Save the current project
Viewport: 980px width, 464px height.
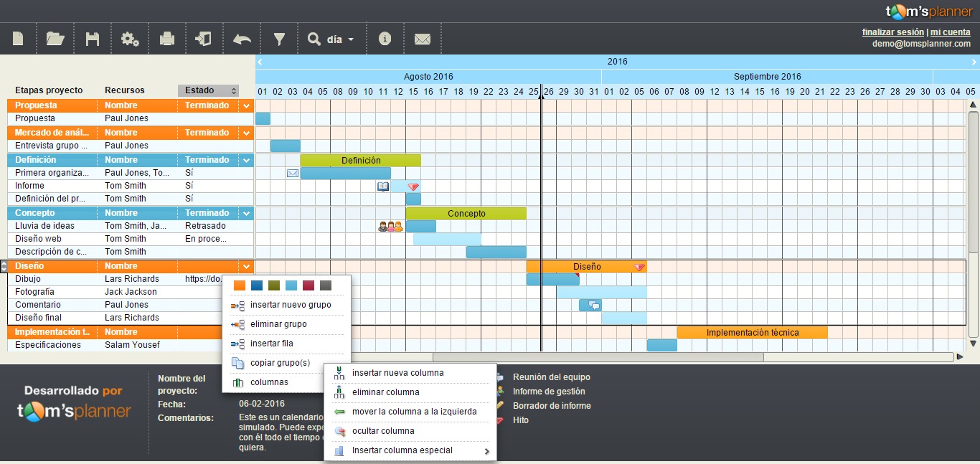[93, 39]
